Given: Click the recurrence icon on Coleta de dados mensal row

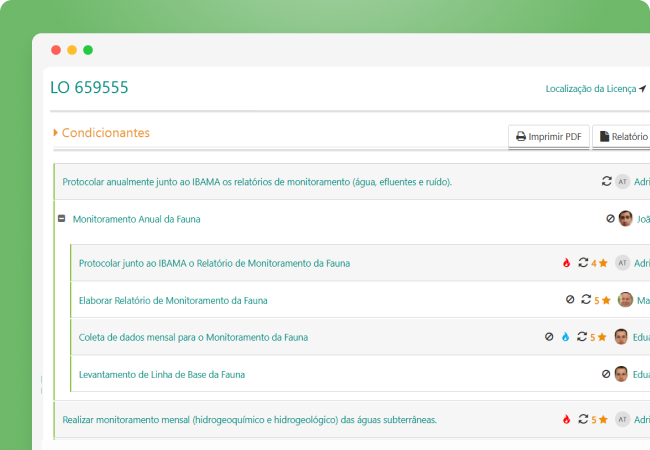Looking at the screenshot, I should (582, 336).
